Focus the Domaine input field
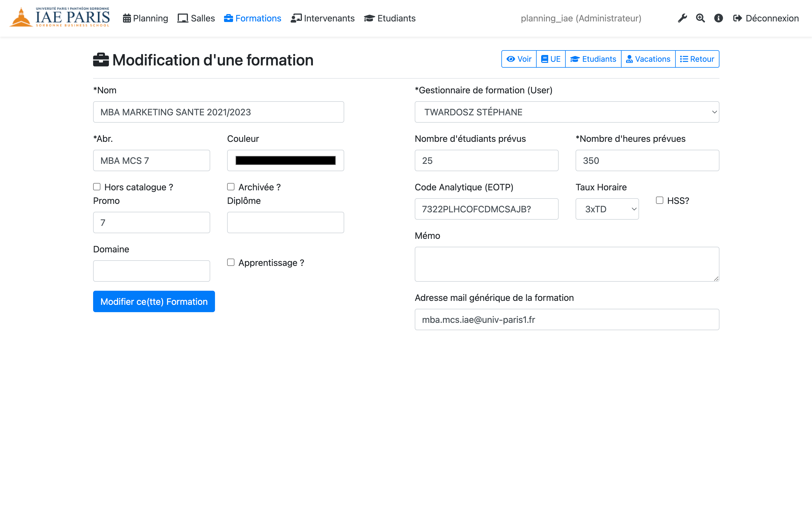Screen dimensions: 812x507 coord(152,271)
